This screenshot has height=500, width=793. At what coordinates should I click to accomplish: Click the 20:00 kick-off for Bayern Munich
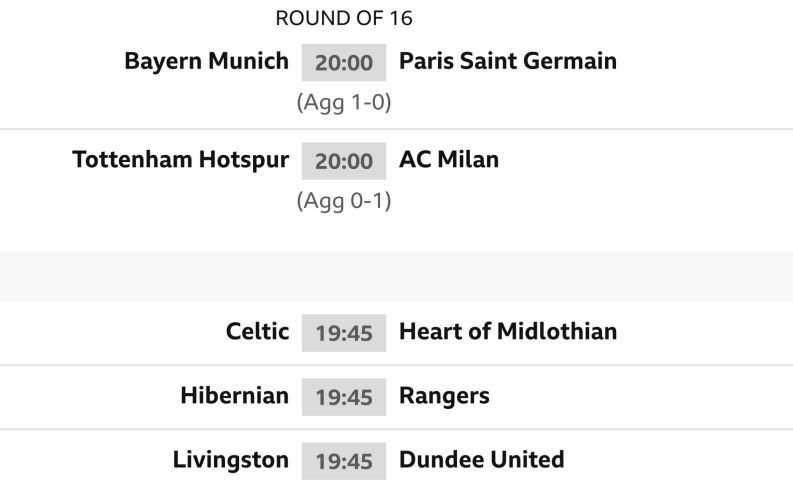344,63
